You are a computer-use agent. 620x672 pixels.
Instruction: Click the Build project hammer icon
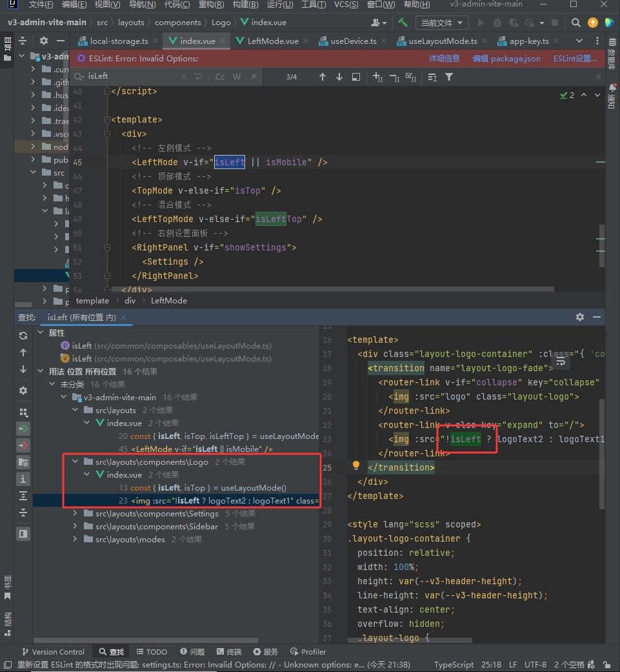(x=403, y=23)
